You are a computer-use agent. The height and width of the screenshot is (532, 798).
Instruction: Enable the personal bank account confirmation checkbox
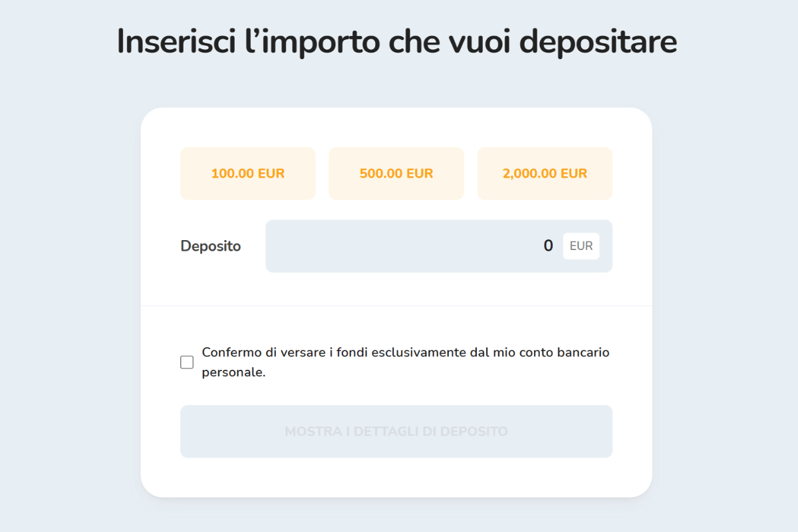coord(186,361)
